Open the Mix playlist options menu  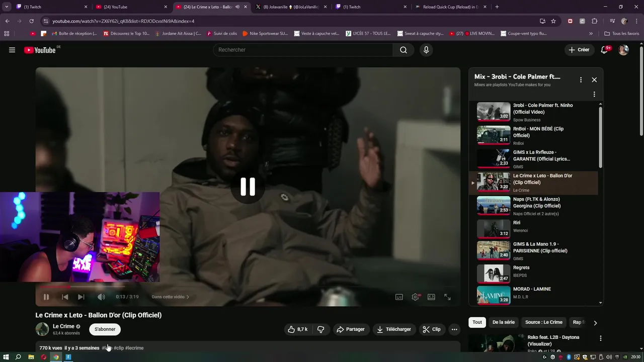point(581,79)
